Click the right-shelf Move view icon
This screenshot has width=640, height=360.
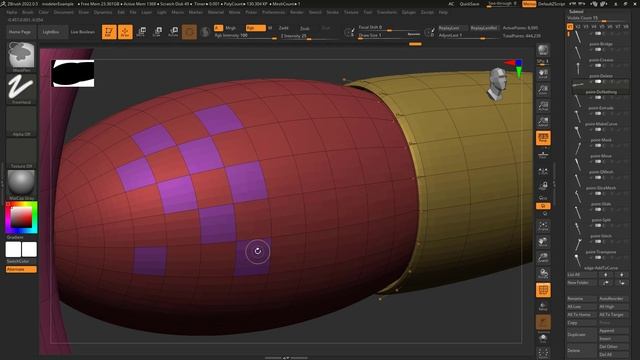click(x=543, y=242)
